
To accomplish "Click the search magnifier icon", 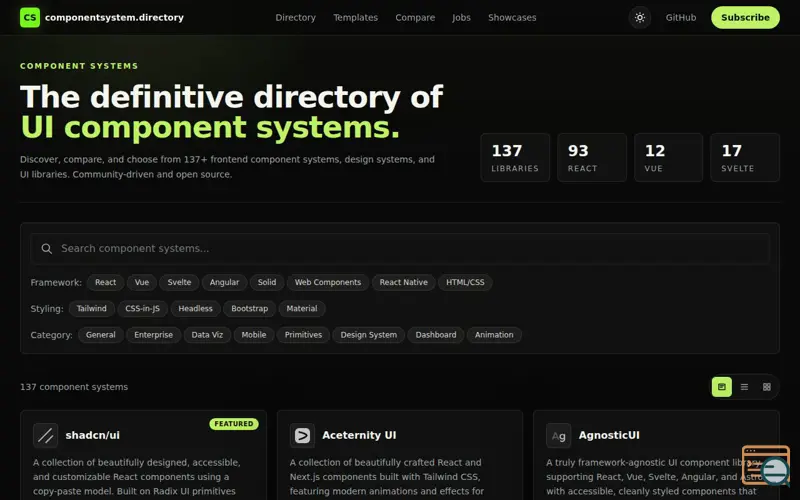I will click(46, 248).
